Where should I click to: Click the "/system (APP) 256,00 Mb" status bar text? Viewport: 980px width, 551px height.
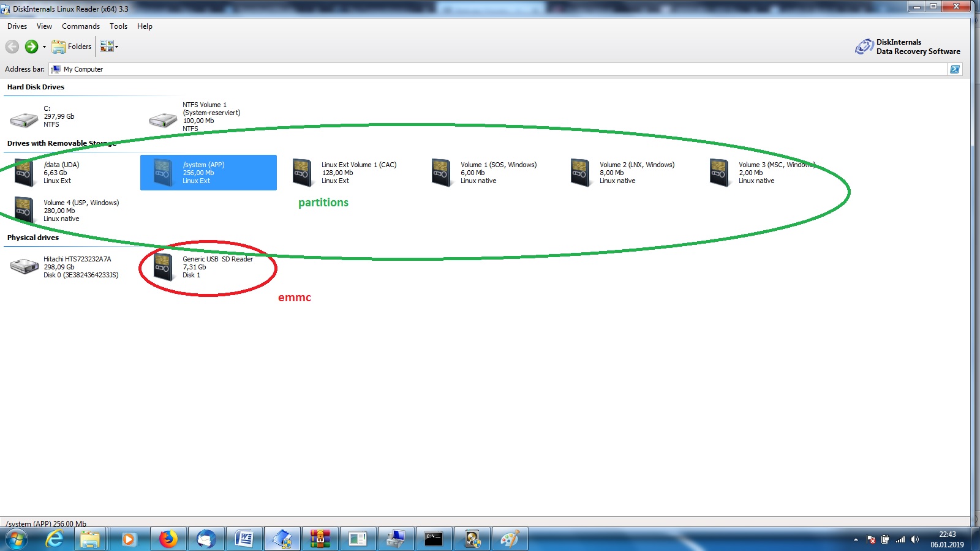point(46,523)
